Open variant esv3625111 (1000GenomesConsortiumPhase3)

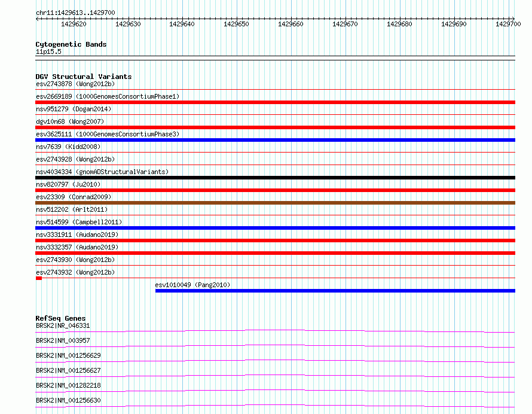108,134
